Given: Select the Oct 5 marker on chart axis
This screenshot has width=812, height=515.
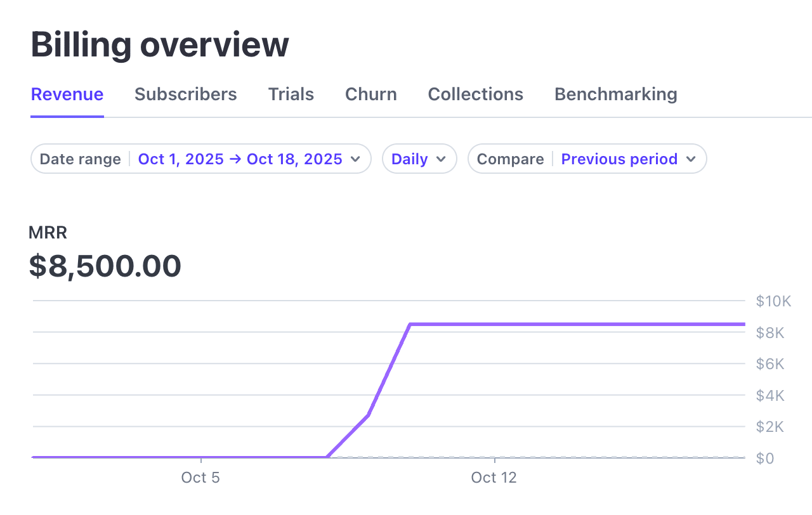Looking at the screenshot, I should pyautogui.click(x=200, y=478).
